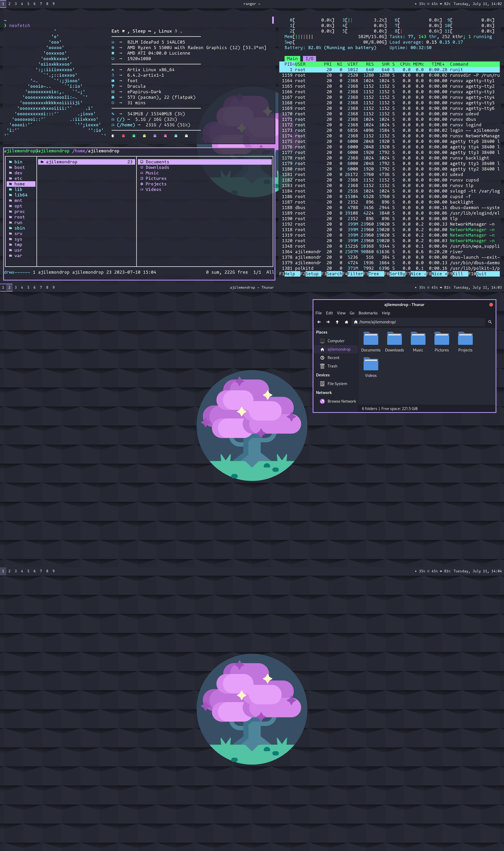Switch to tag 5 in the Thunar-titled bar
504x851 pixels.
pos(28,287)
